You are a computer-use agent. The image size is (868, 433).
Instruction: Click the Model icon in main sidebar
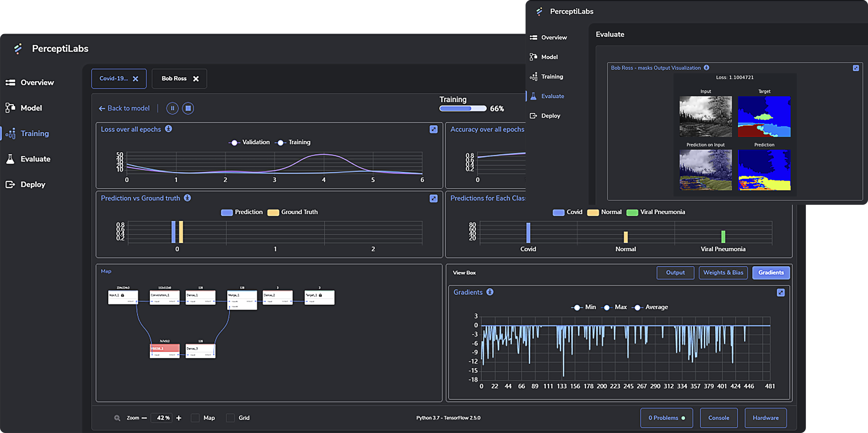coord(10,108)
